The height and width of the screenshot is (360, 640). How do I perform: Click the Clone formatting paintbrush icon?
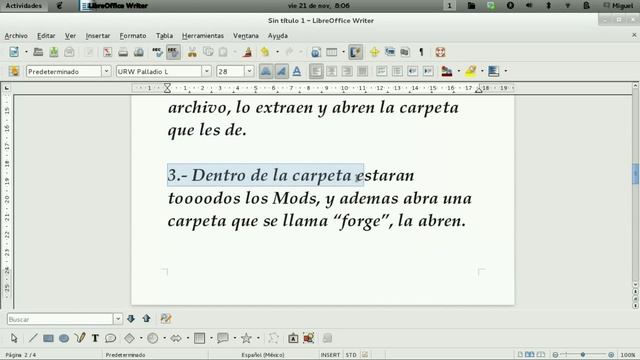(247, 52)
